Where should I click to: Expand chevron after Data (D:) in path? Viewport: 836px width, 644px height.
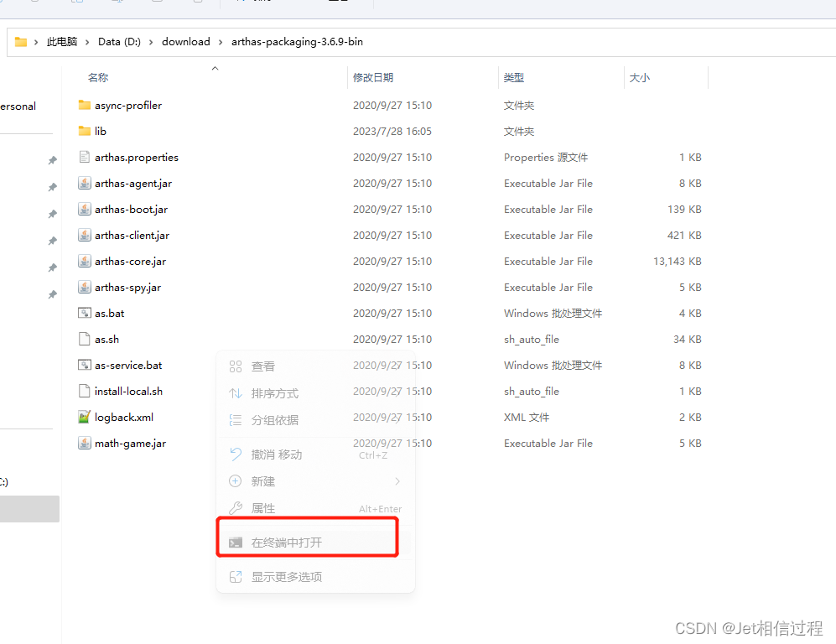point(151,42)
